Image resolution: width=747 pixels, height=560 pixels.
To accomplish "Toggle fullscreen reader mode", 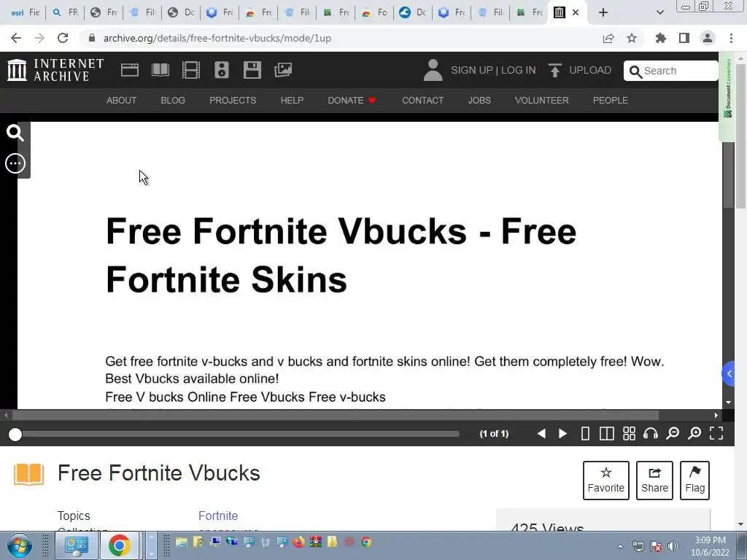I will (x=716, y=433).
